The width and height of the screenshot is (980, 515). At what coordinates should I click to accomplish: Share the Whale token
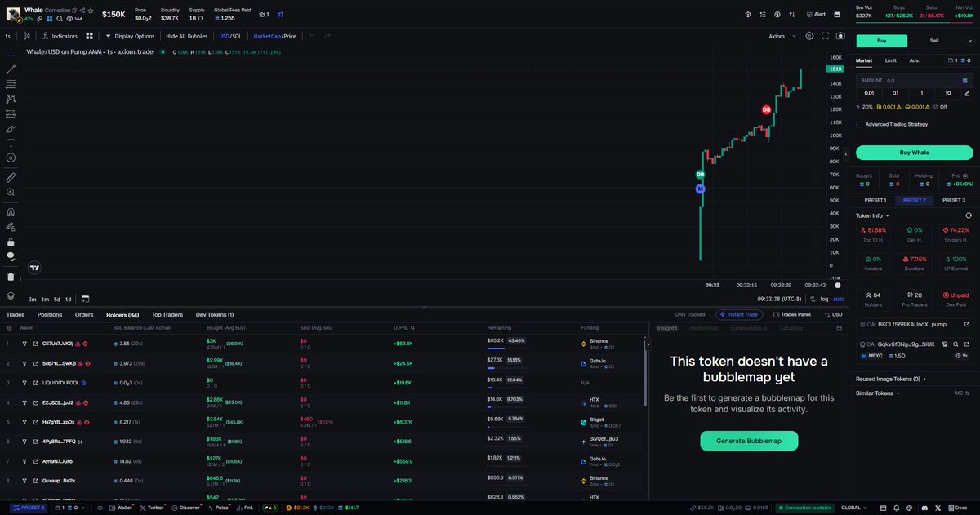(x=82, y=10)
